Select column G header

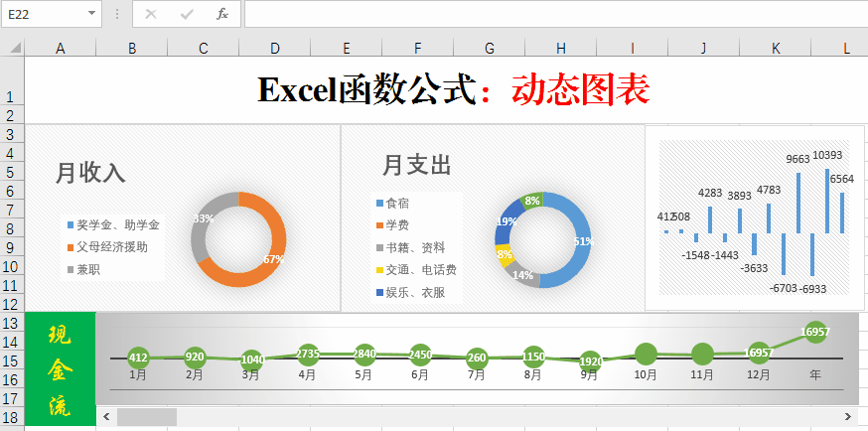tap(489, 49)
